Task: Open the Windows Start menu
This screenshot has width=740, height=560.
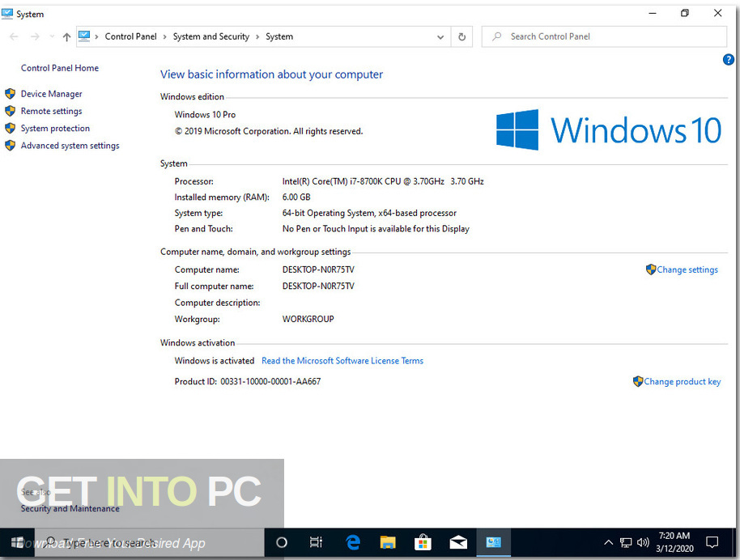Action: [18, 542]
